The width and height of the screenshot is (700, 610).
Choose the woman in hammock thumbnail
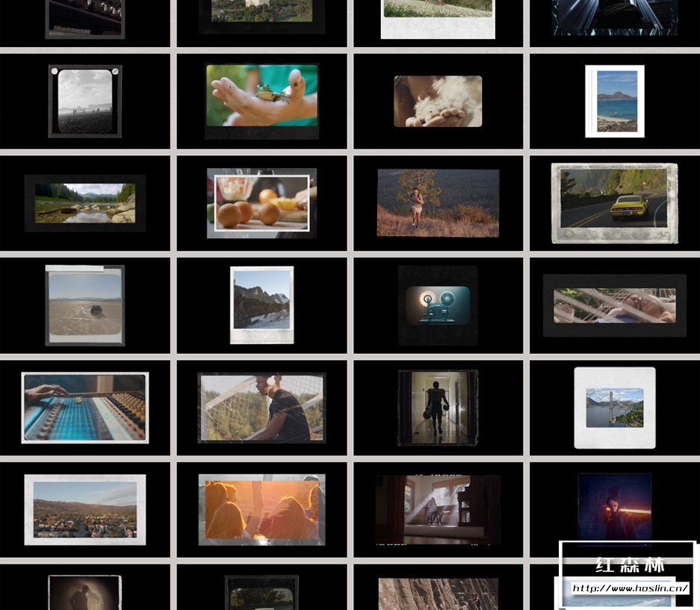615,305
